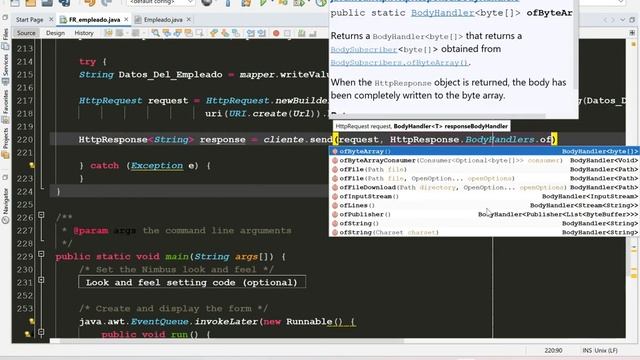Click the collapsed Look and feel setting code box
Screen dimensions: 640x360
click(x=192, y=282)
